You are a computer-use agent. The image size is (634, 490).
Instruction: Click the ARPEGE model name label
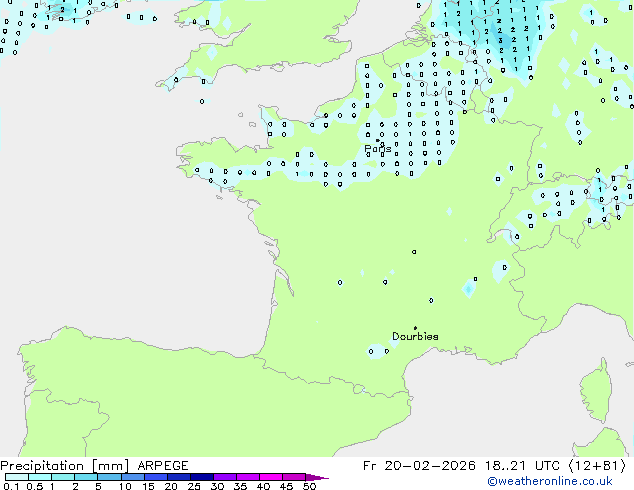coord(163,466)
